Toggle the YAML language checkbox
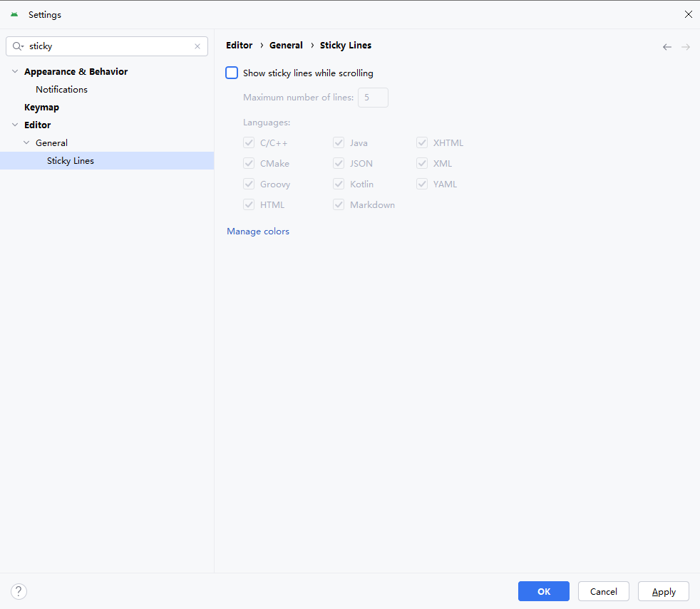The width and height of the screenshot is (700, 609). tap(422, 184)
